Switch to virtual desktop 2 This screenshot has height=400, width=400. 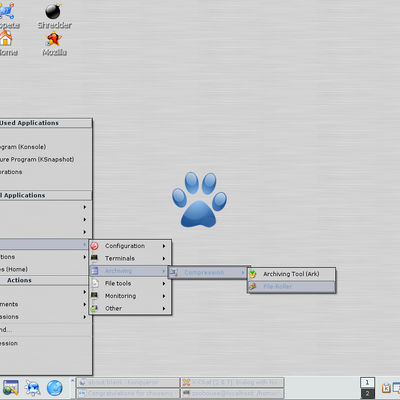click(367, 393)
